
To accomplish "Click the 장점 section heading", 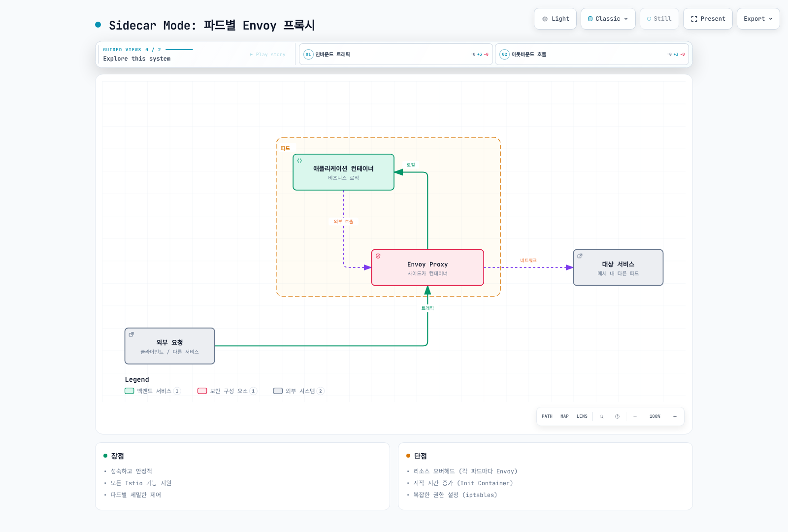I will (117, 456).
